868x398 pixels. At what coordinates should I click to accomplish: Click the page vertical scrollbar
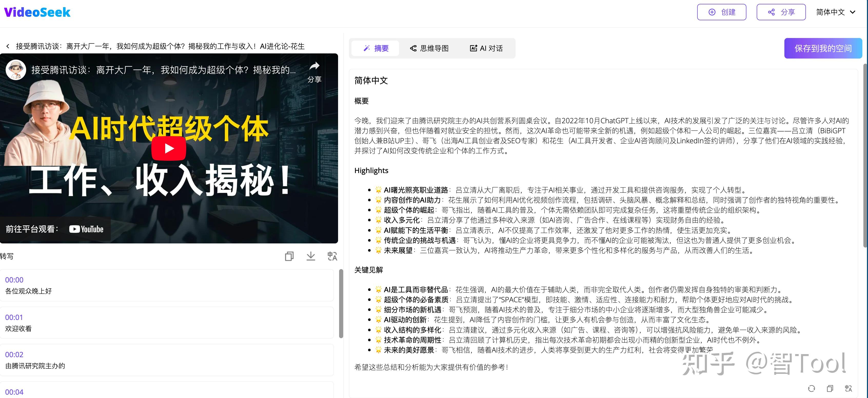pos(865,155)
